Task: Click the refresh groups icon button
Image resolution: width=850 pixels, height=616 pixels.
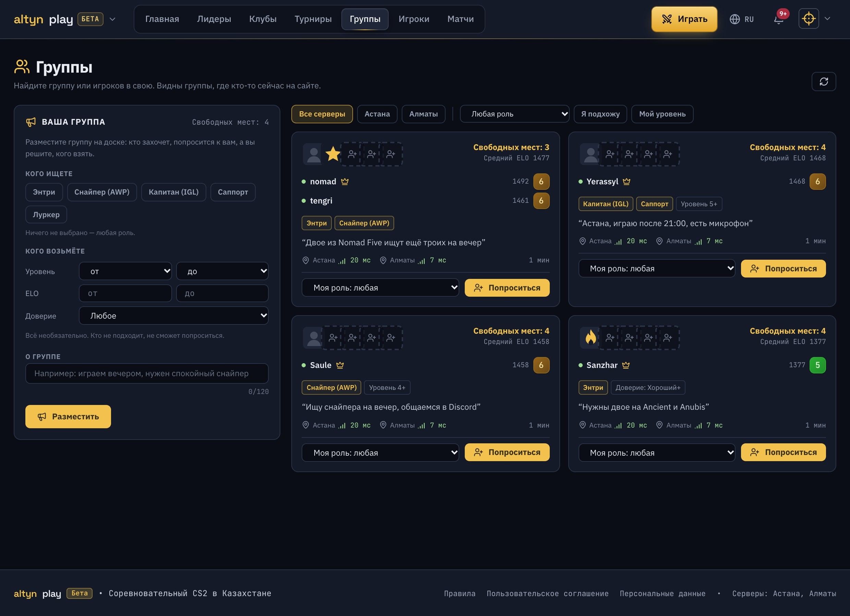Action: click(823, 81)
